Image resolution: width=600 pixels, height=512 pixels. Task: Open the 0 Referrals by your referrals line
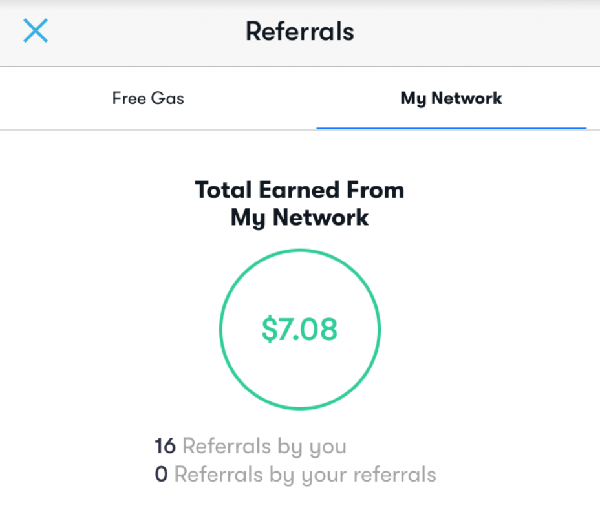[x=295, y=475]
